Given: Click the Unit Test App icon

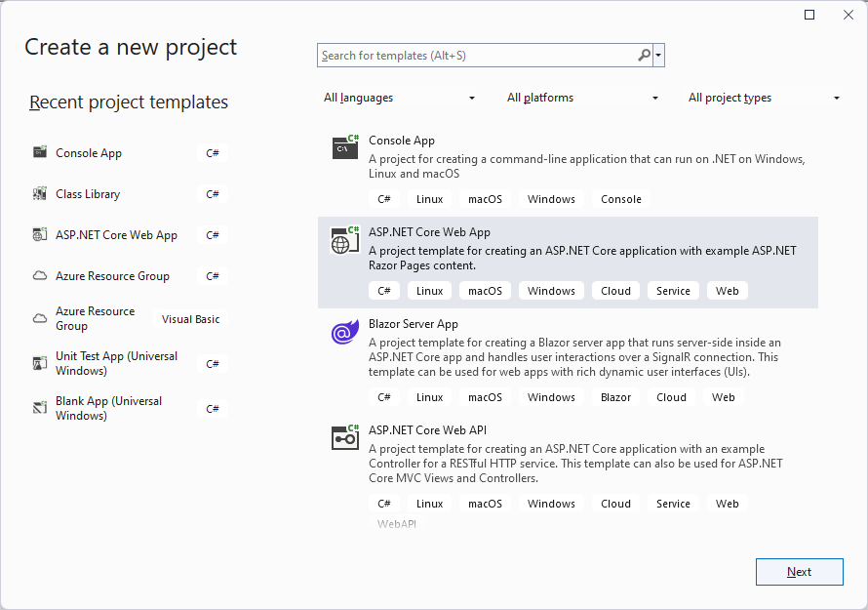Looking at the screenshot, I should coord(40,362).
